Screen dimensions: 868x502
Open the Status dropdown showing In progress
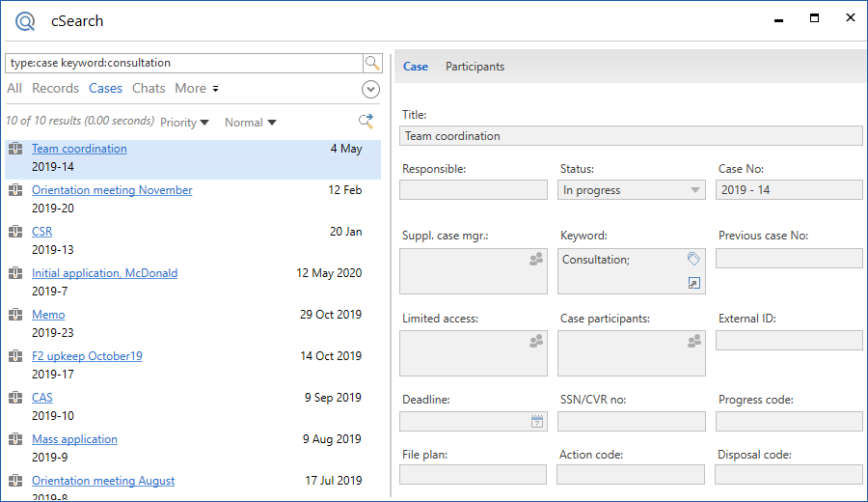tap(632, 190)
